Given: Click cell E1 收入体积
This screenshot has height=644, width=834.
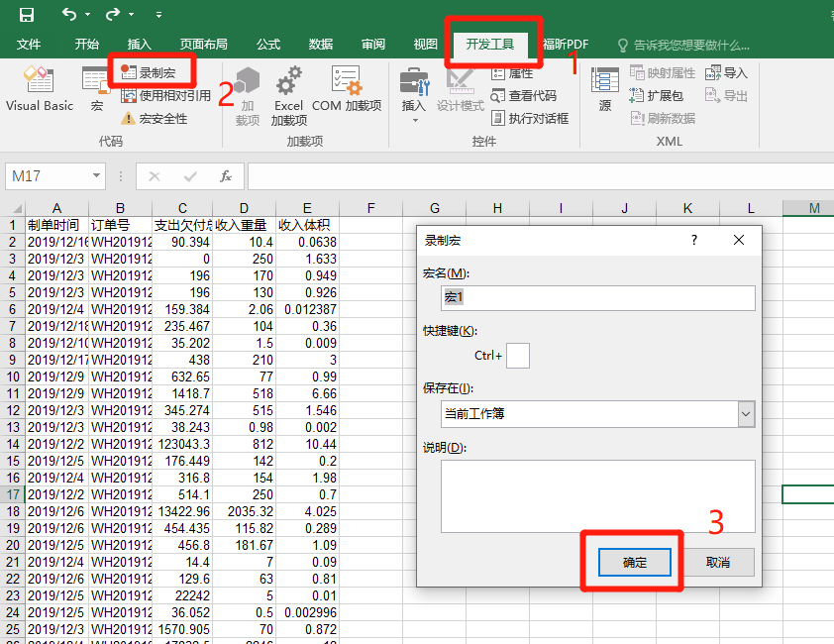Looking at the screenshot, I should pos(307,225).
